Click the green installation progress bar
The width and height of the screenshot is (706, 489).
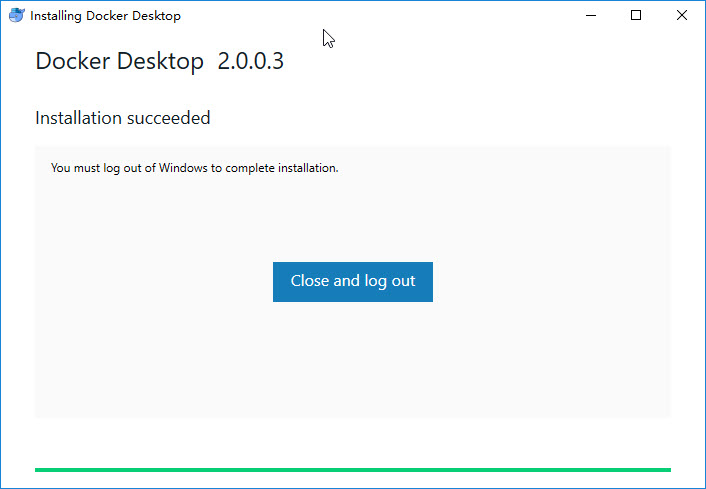(353, 470)
